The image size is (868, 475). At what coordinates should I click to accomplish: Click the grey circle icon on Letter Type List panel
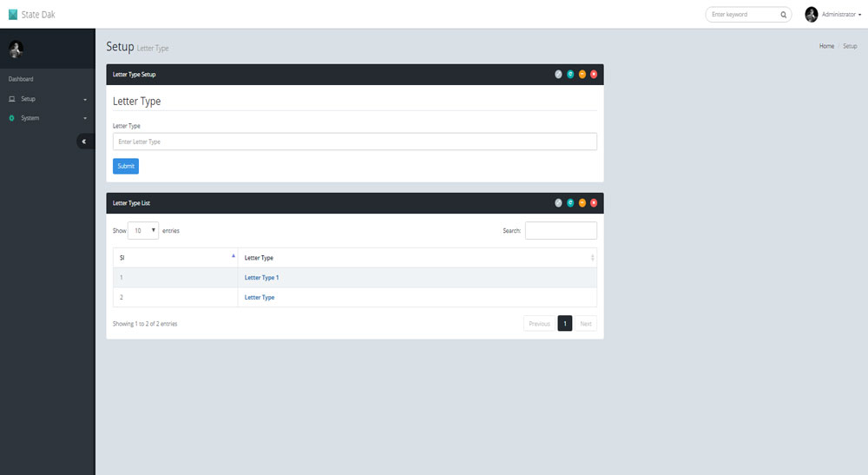[558, 203]
